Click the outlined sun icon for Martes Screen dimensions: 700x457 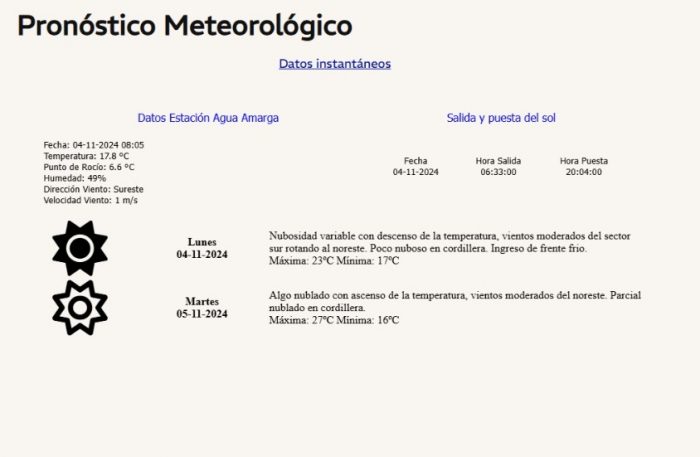coord(80,307)
